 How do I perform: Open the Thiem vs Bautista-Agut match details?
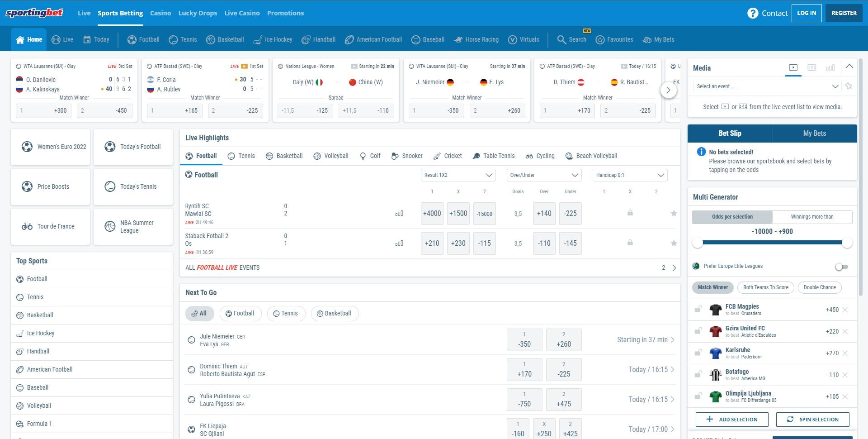651,369
